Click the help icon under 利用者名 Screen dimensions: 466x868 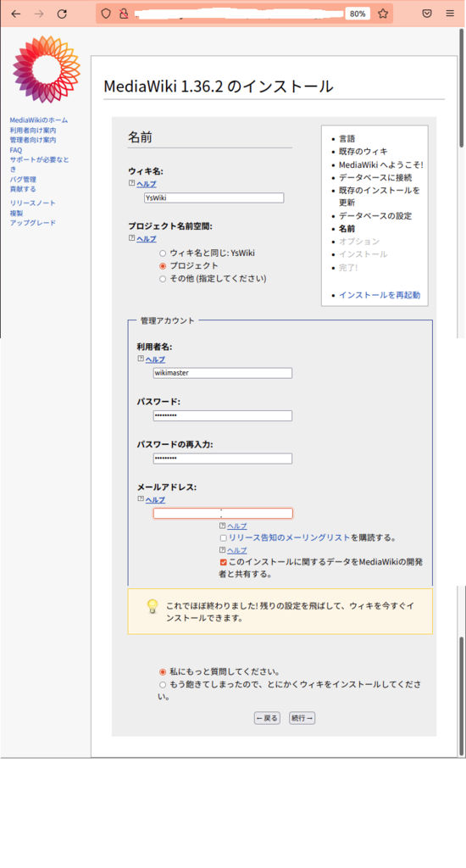140,359
